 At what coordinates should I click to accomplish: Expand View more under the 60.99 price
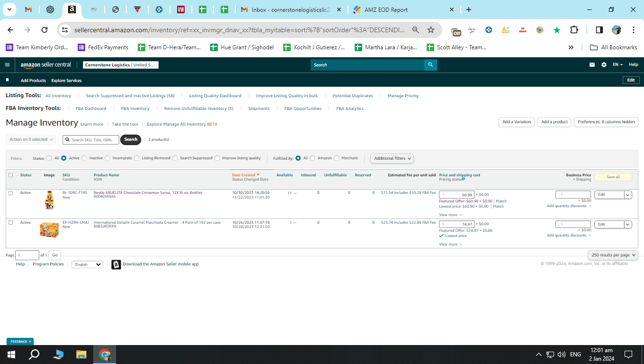coord(450,215)
